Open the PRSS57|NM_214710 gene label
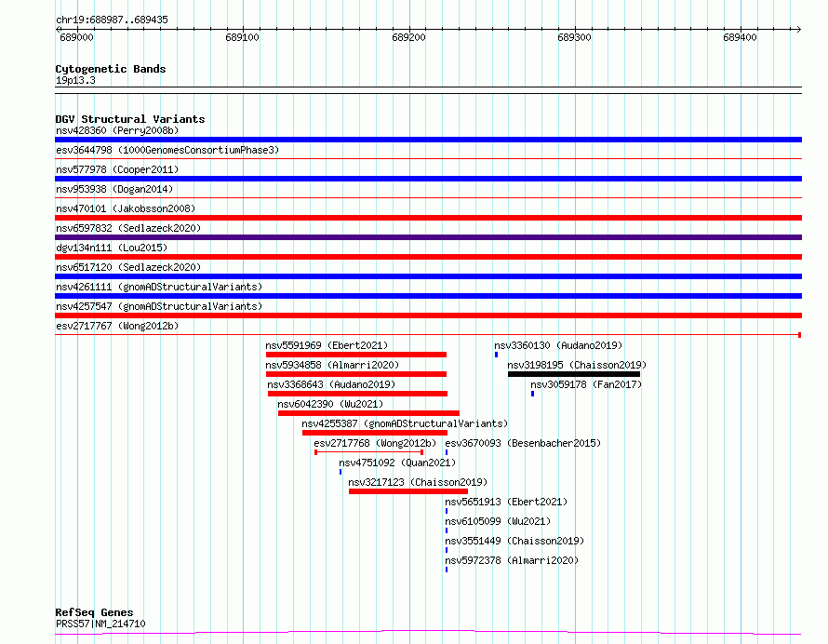This screenshot has width=828, height=644. coord(100,624)
